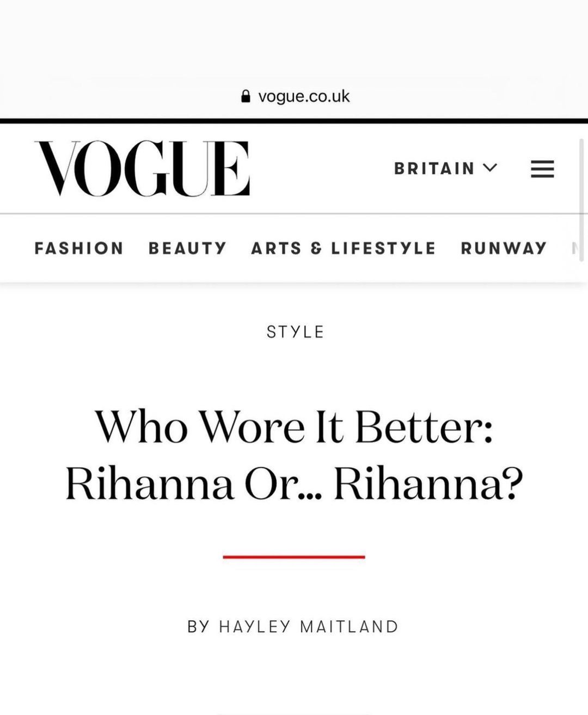Click the word BY in the byline
The height and width of the screenshot is (715, 588).
tap(198, 626)
